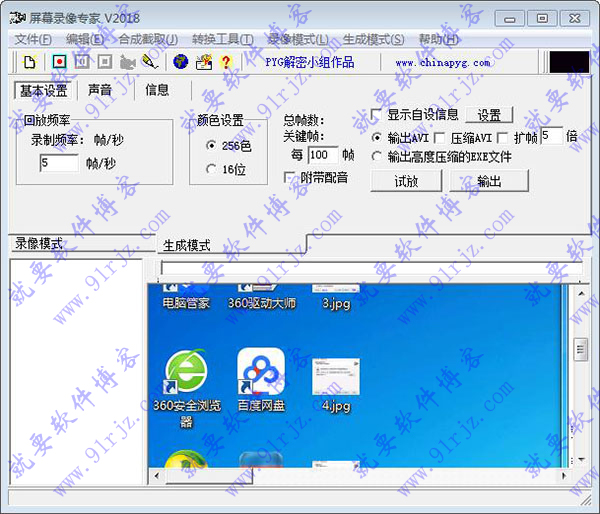Screen dimensions: 600x514
Task: Switch to the 声音 tab
Action: [100, 90]
